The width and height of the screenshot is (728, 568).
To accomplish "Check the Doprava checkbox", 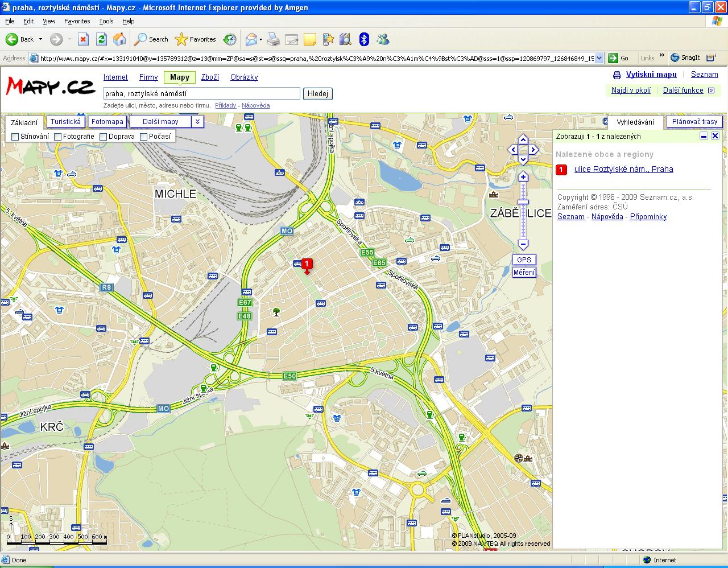I will click(104, 137).
